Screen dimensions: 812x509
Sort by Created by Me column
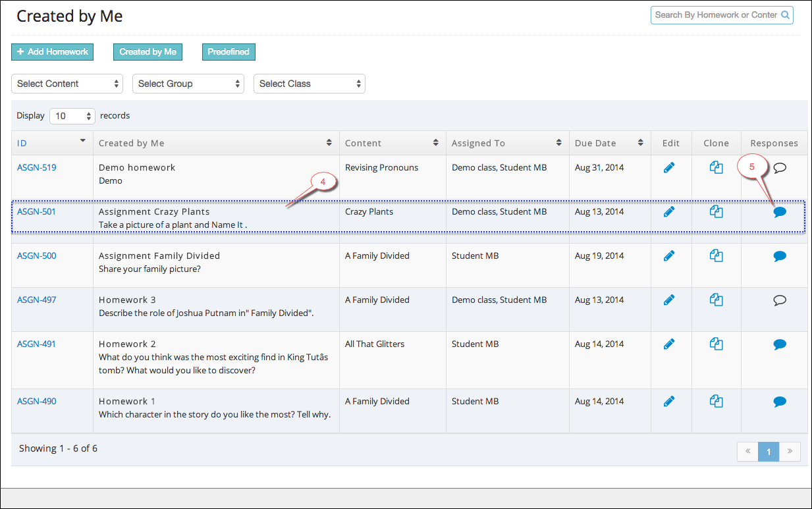click(216, 143)
